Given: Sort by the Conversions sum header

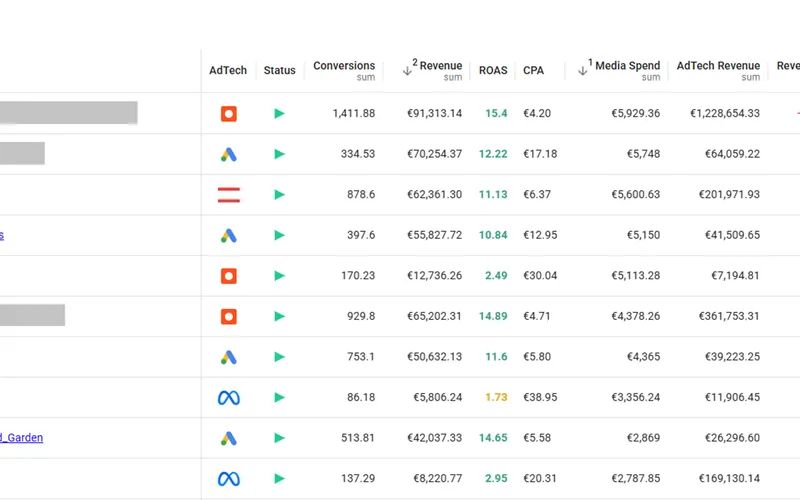Looking at the screenshot, I should (344, 70).
